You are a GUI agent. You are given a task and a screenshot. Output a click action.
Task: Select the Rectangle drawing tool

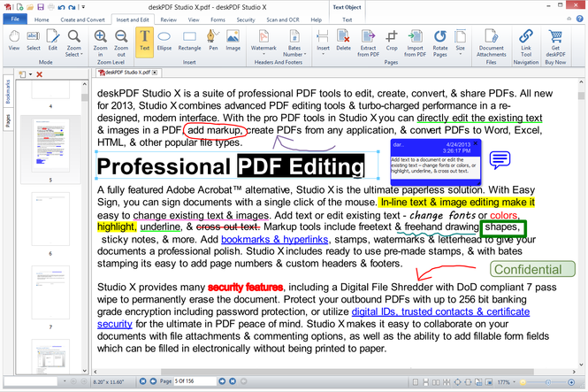pos(189,41)
